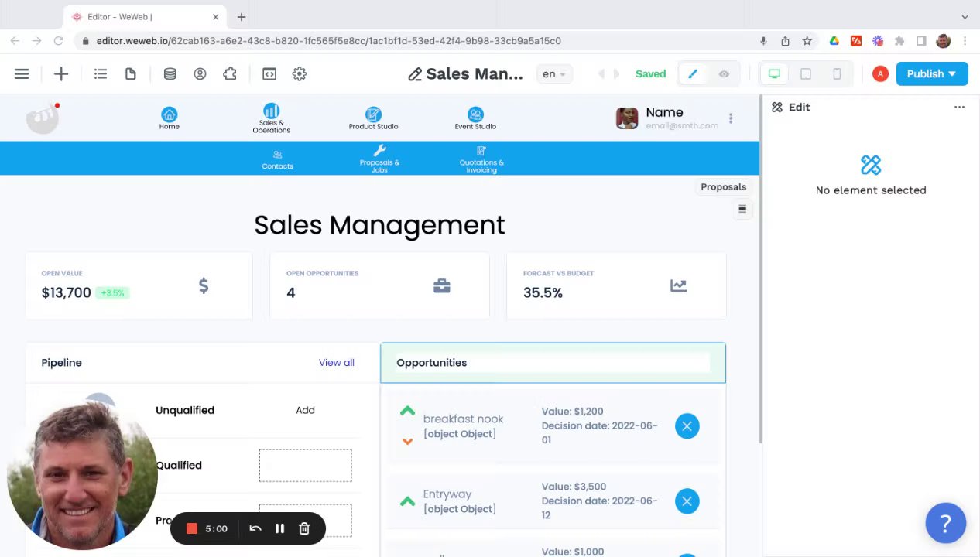This screenshot has height=557, width=980.
Task: Click the +3.5% green badge
Action: click(112, 293)
